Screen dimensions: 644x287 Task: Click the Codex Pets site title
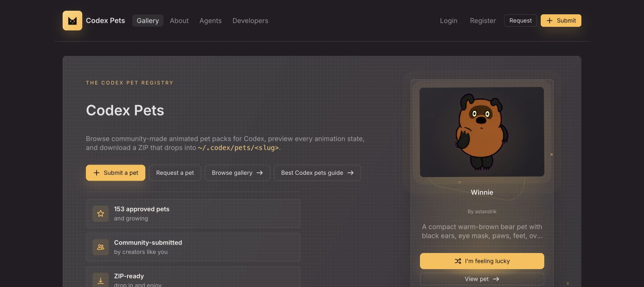106,21
